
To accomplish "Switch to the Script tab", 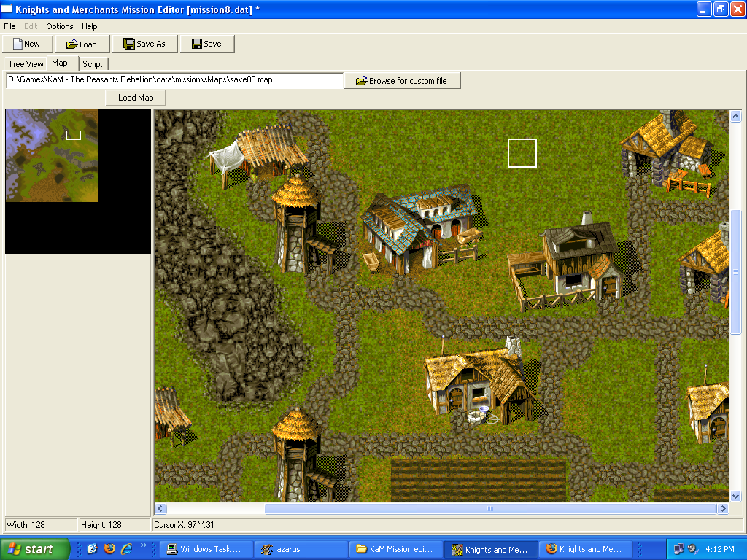I will [92, 64].
